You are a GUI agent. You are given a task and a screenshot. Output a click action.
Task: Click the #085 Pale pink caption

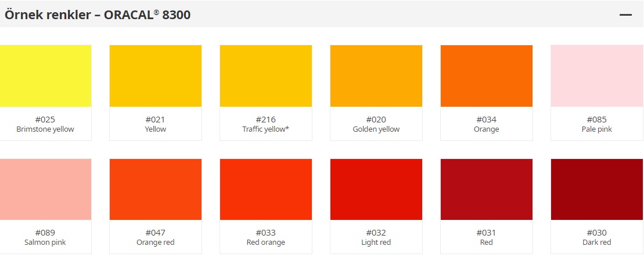[x=597, y=124]
